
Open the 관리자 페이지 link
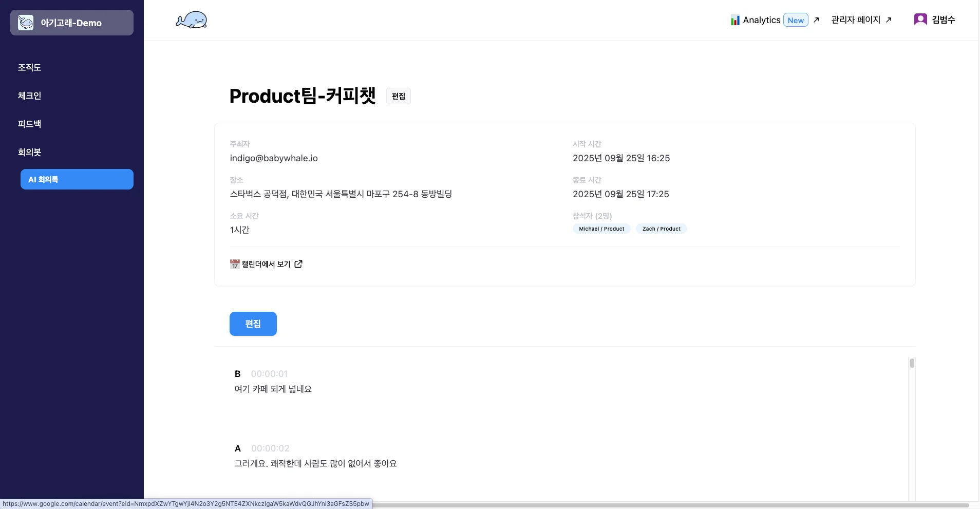click(856, 20)
